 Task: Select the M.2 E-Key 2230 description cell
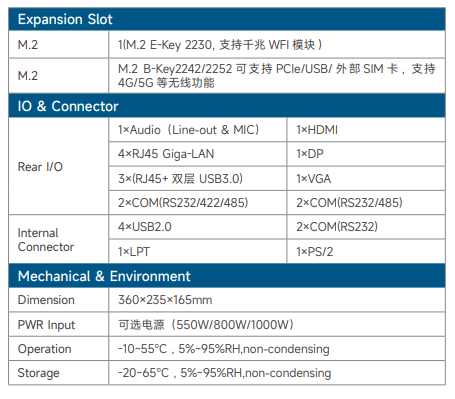(x=277, y=45)
